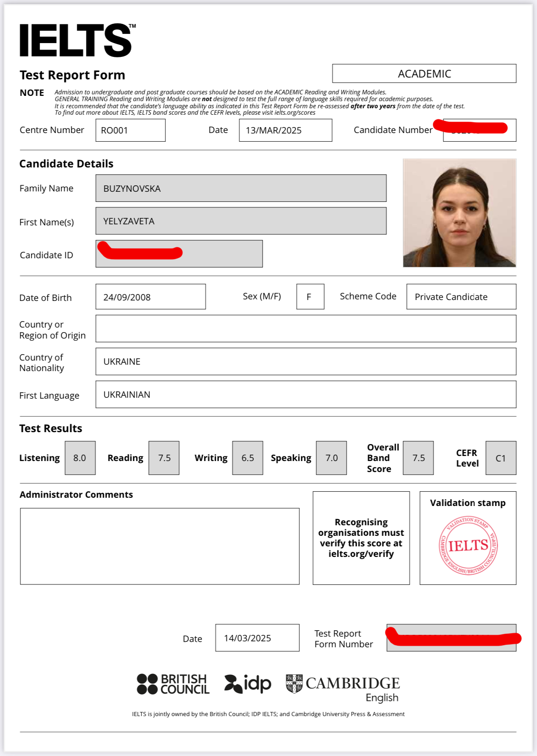Click the Family Name field BUZYNOVSKA
537x756 pixels.
[x=241, y=188]
